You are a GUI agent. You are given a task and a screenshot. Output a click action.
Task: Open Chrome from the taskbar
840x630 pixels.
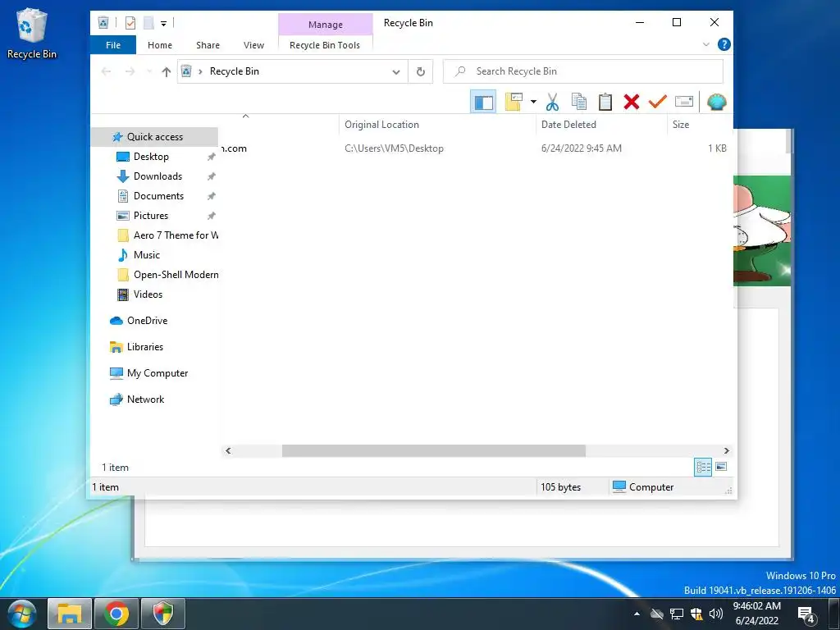click(x=116, y=614)
